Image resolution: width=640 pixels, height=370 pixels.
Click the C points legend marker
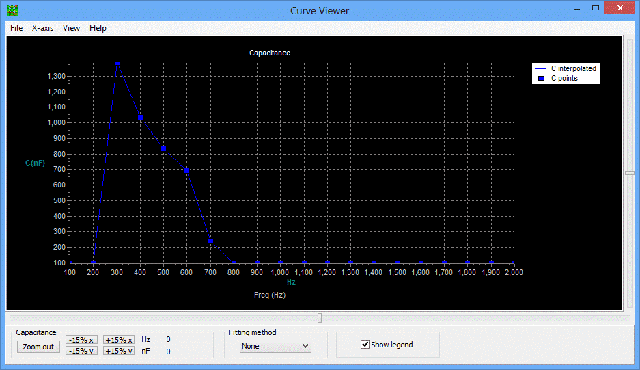[x=541, y=78]
